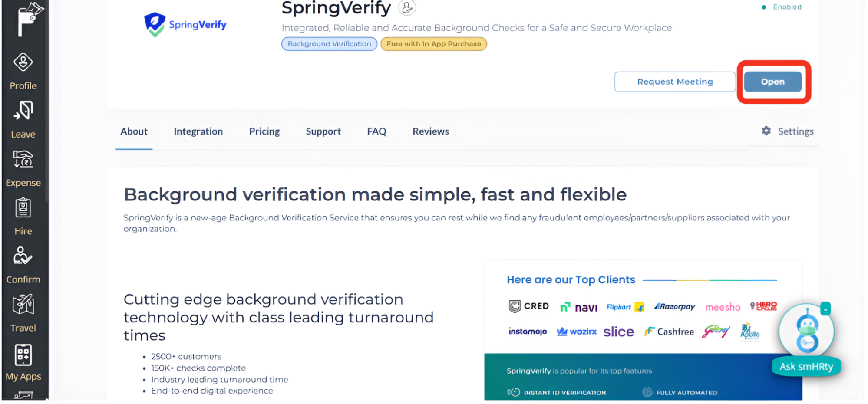Image resolution: width=868 pixels, height=404 pixels.
Task: Click the Background Verification tag
Action: click(329, 44)
